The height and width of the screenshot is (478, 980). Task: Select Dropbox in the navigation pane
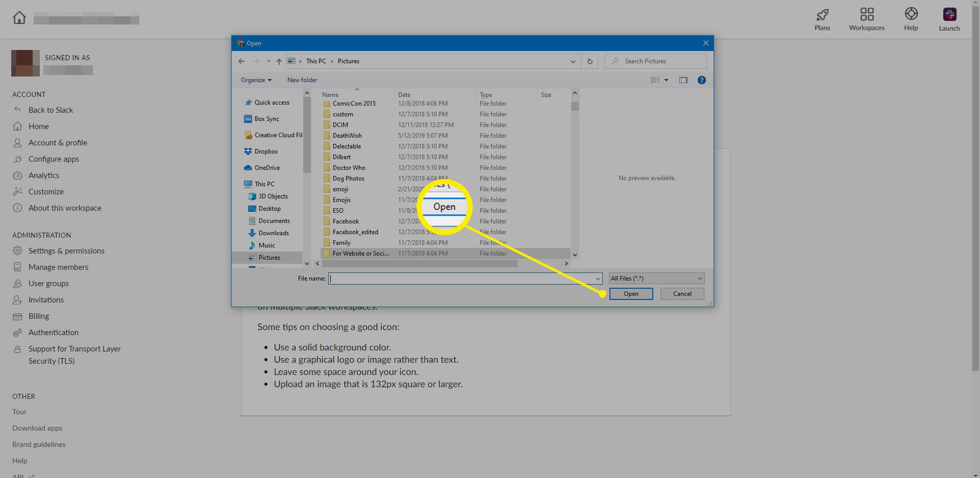(x=266, y=152)
